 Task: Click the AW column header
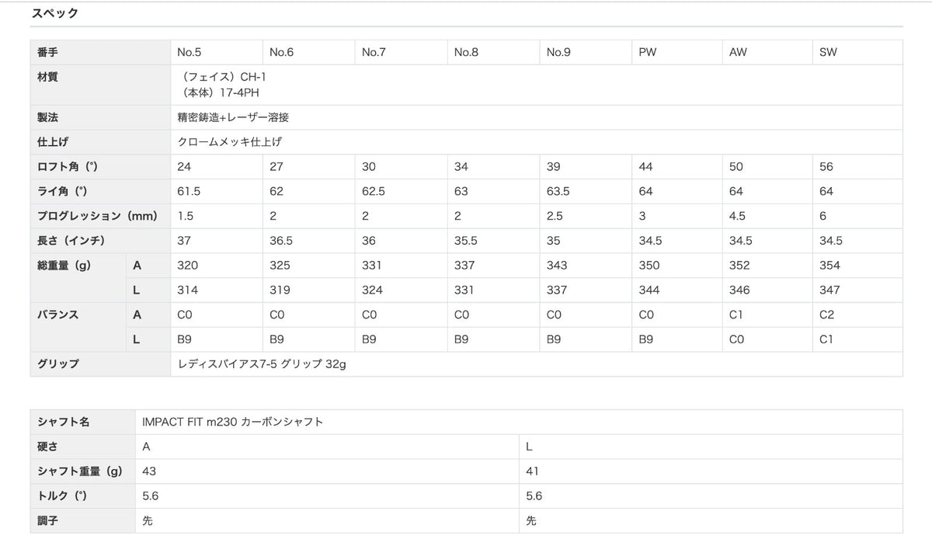coord(738,53)
